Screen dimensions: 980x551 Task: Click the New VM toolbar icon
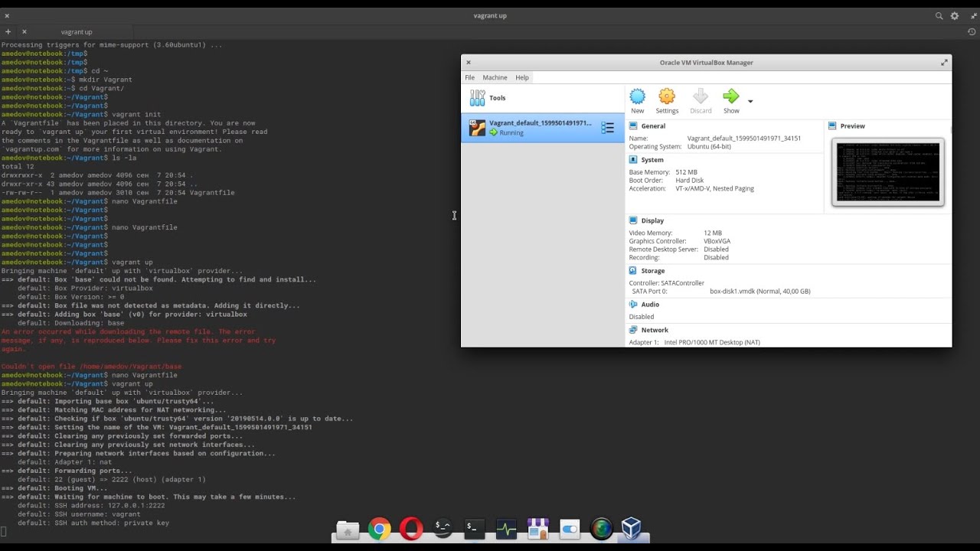[x=637, y=96]
